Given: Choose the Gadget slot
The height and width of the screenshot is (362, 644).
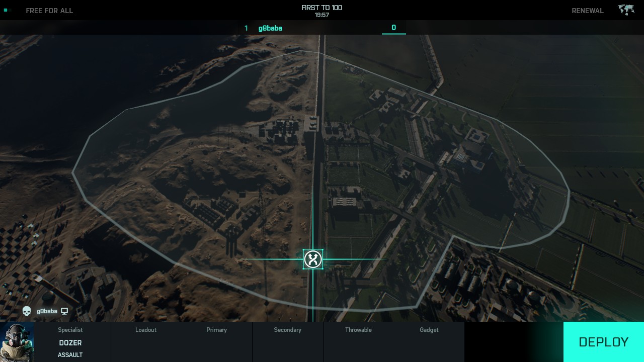Looking at the screenshot, I should pyautogui.click(x=429, y=342).
